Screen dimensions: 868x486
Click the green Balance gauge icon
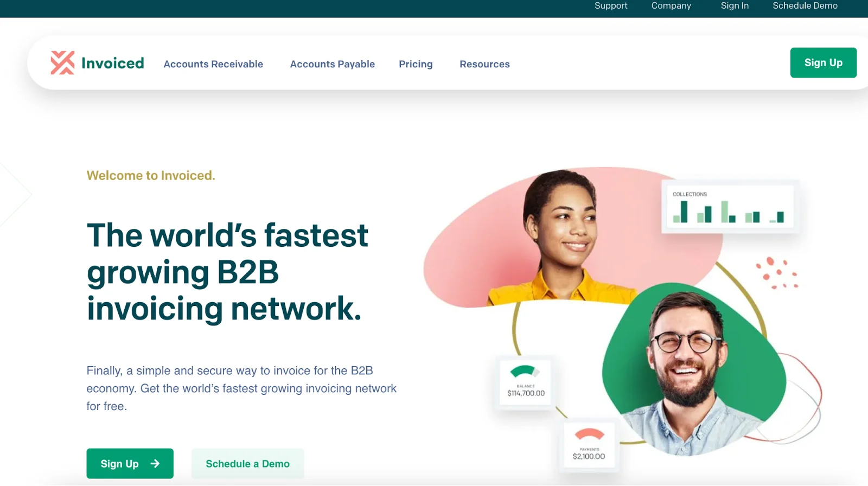[525, 372]
